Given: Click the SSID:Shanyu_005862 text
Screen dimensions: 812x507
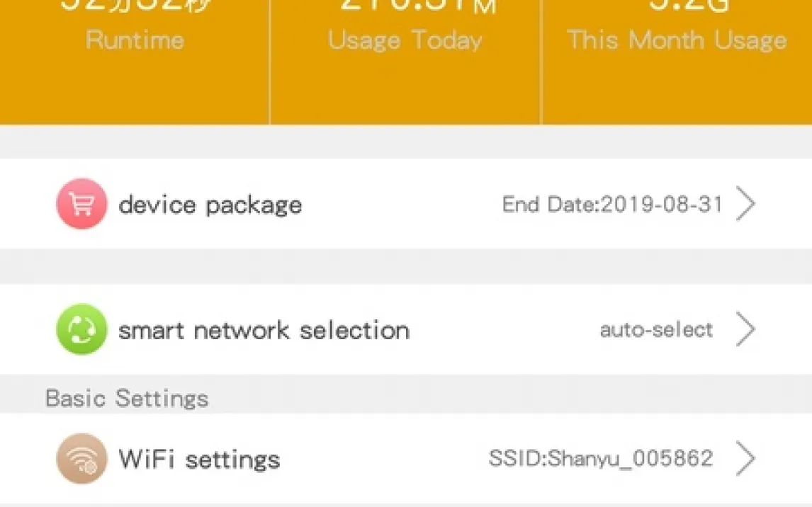Looking at the screenshot, I should tap(601, 459).
